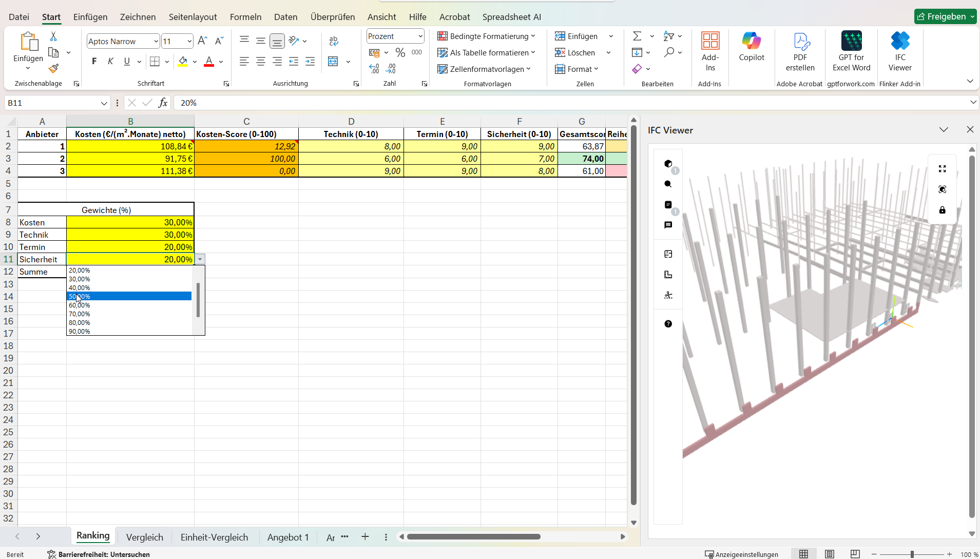Screen dimensions: 980x559
Task: Click the Format Painter brush icon
Action: tap(53, 68)
